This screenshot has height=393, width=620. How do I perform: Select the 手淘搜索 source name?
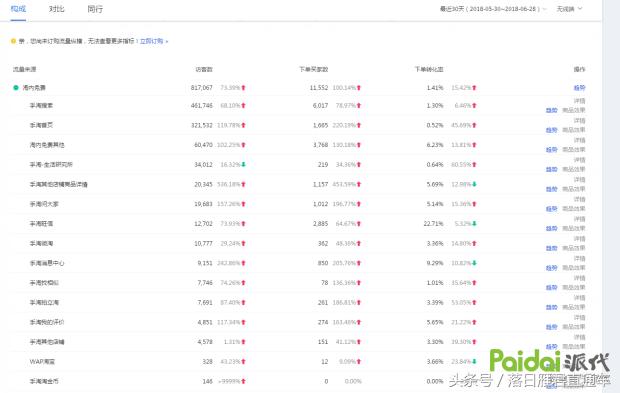tap(41, 106)
